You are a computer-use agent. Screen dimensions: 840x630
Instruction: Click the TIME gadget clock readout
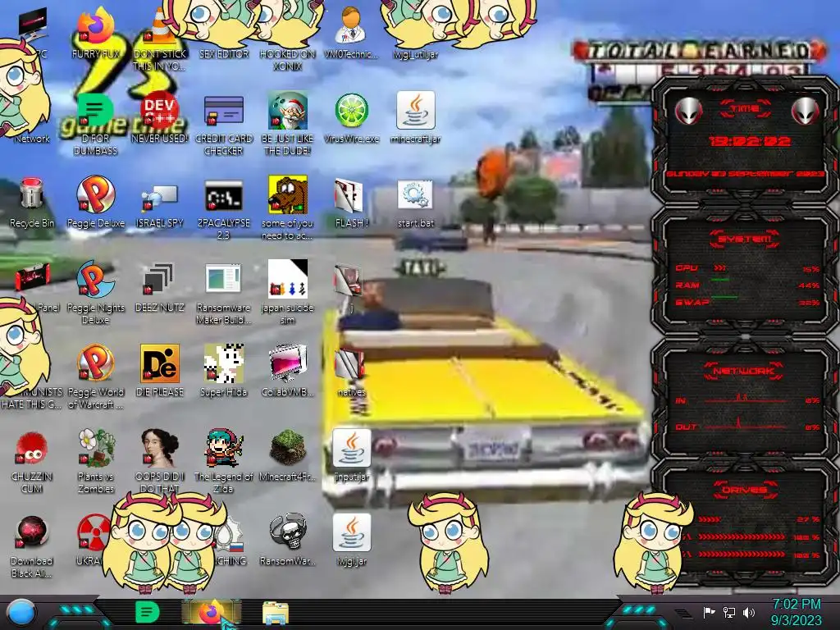tap(750, 141)
